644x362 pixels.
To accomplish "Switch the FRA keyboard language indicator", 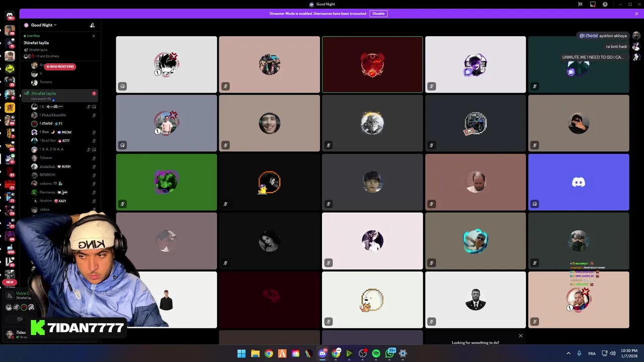I will click(592, 353).
